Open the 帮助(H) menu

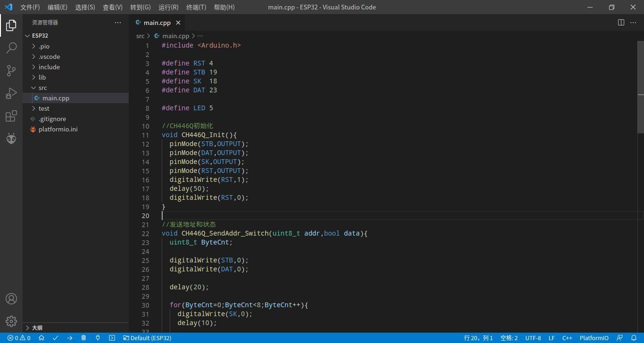[224, 7]
